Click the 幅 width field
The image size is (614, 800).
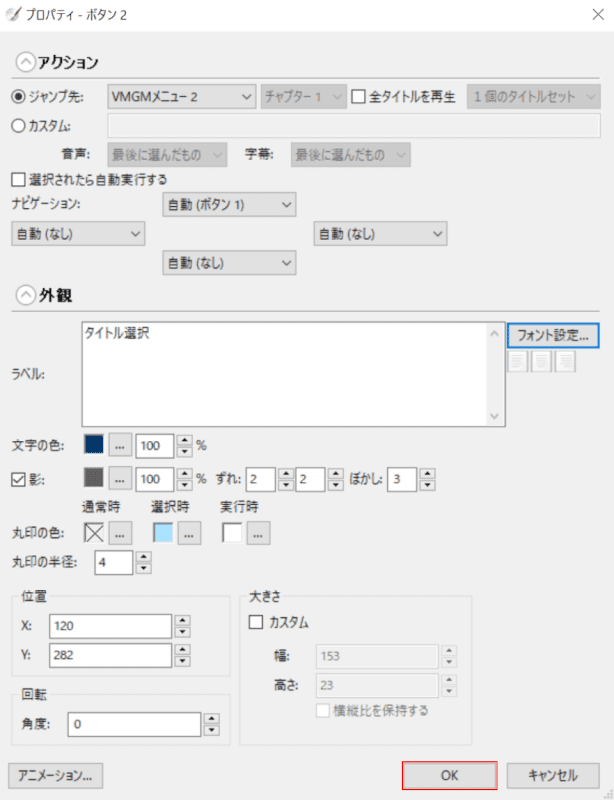coord(377,656)
